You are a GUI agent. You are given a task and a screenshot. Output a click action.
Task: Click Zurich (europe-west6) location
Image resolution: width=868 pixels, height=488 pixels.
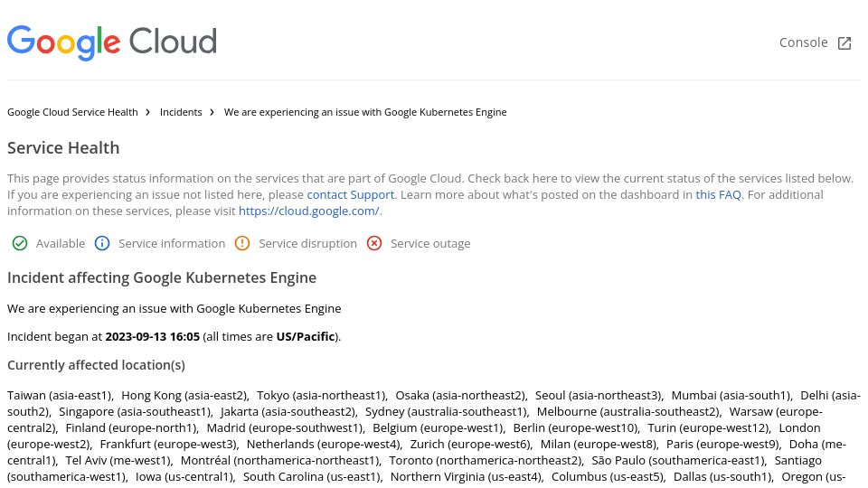(471, 445)
